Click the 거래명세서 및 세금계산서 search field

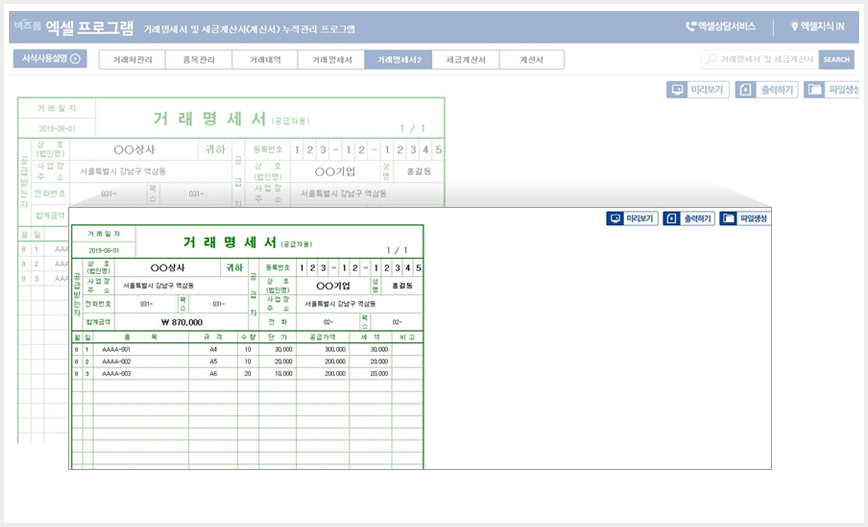point(760,59)
